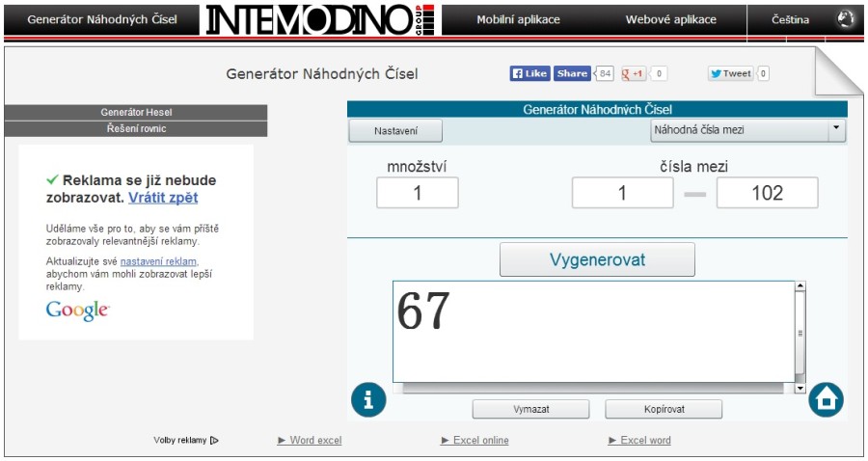Click the Google +1 button
Image resolution: width=868 pixels, height=461 pixels.
pos(634,73)
